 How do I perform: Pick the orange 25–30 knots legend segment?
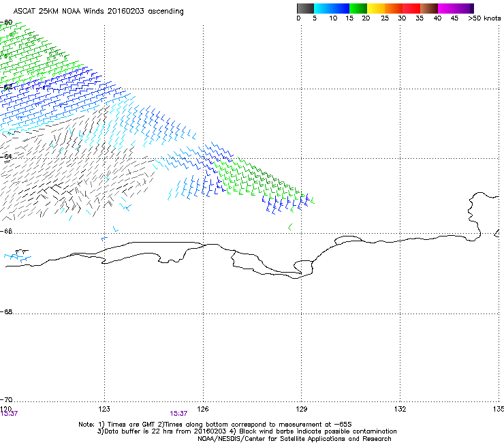pyautogui.click(x=394, y=8)
